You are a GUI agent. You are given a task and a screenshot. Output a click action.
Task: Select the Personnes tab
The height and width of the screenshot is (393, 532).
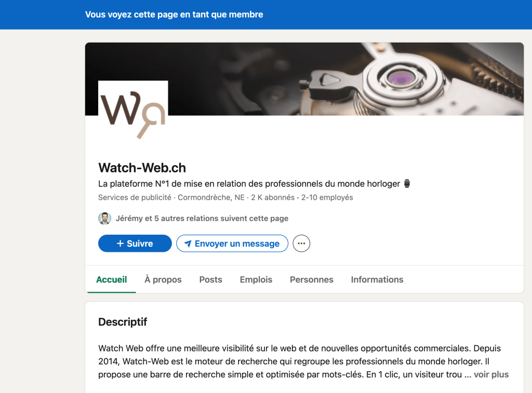(x=312, y=279)
